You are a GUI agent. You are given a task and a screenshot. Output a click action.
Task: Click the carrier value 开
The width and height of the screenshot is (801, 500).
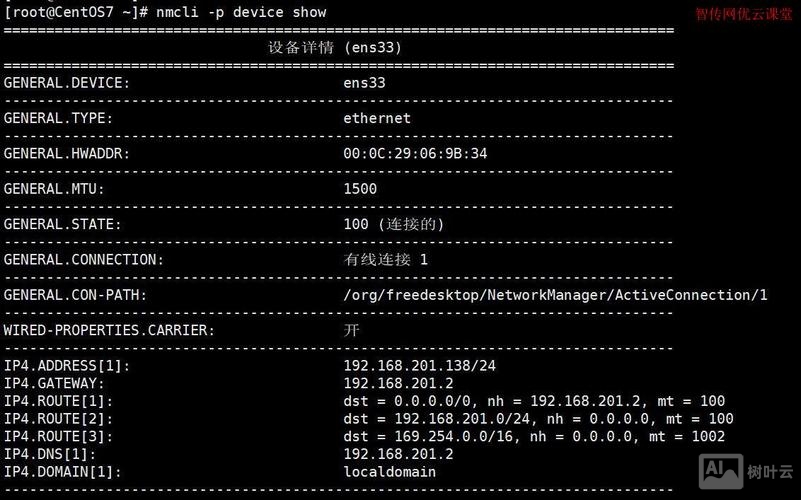tap(351, 330)
